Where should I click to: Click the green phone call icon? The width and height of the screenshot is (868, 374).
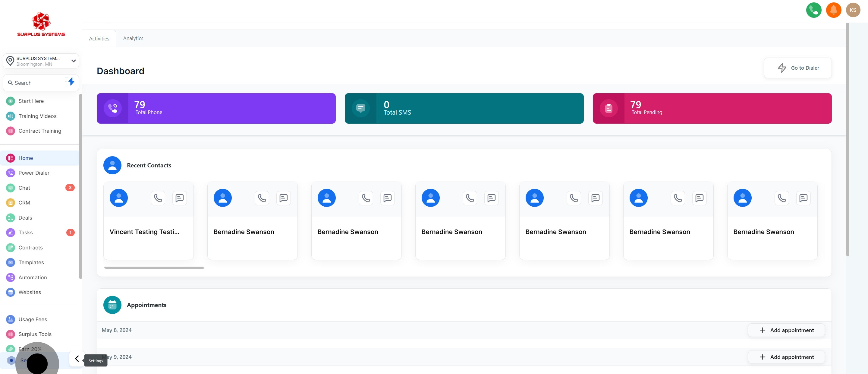813,10
